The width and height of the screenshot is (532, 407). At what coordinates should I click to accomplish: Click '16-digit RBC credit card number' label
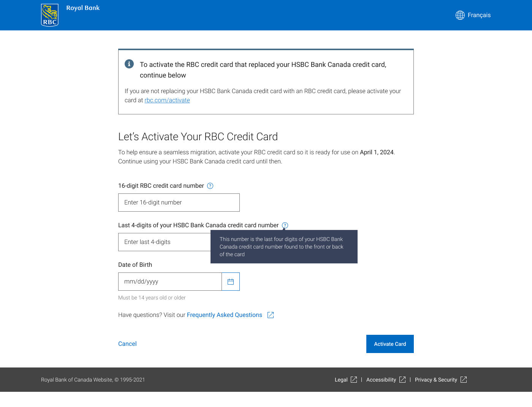point(161,186)
